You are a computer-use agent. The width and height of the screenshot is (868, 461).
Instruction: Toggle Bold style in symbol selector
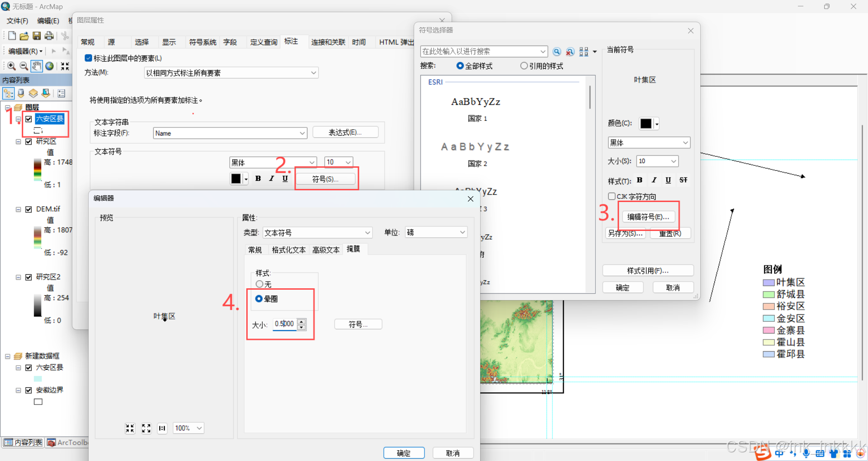pyautogui.click(x=640, y=180)
